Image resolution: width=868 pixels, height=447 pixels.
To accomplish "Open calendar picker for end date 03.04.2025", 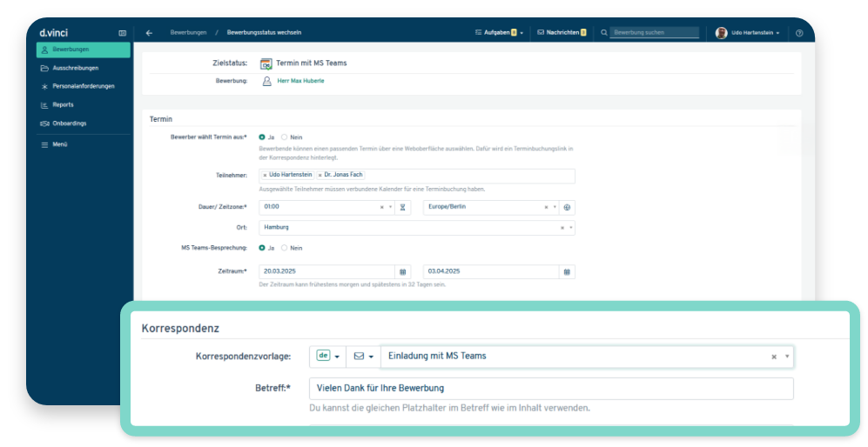I will pos(567,272).
